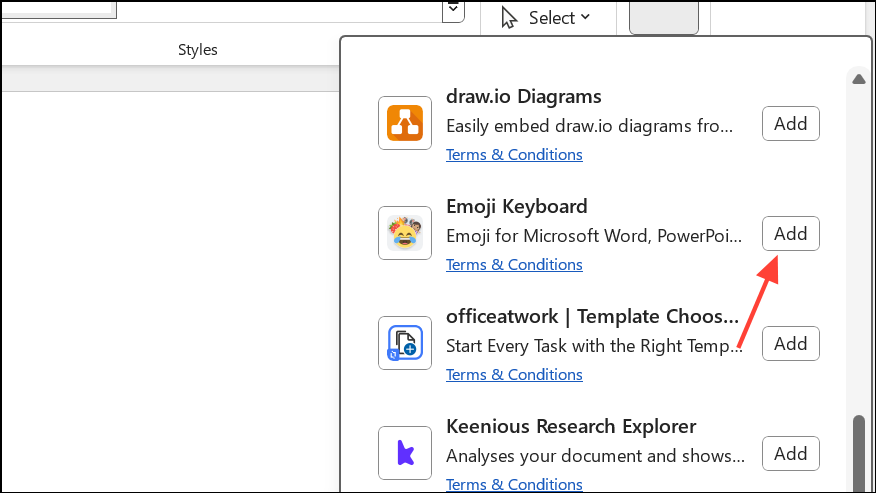Click the add-ins list scrollbar thumb

tap(859, 453)
